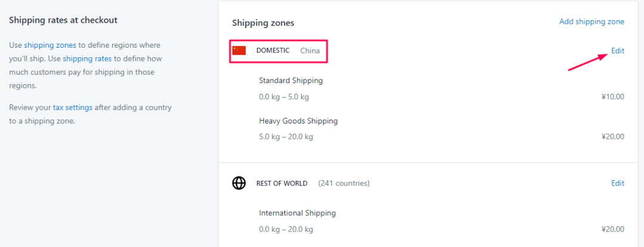Click the 5.0 kg – 20.0 kg weight range
The width and height of the screenshot is (644, 247).
(286, 137)
